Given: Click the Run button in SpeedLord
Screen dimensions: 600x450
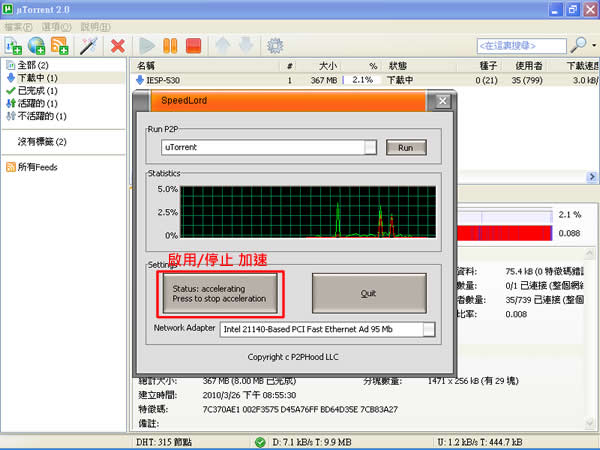Looking at the screenshot, I should point(406,148).
